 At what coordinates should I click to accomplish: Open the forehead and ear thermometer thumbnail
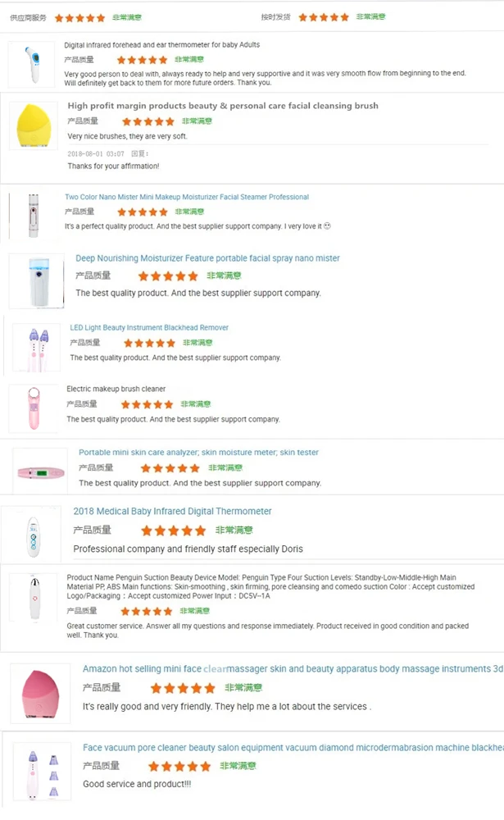tap(32, 64)
